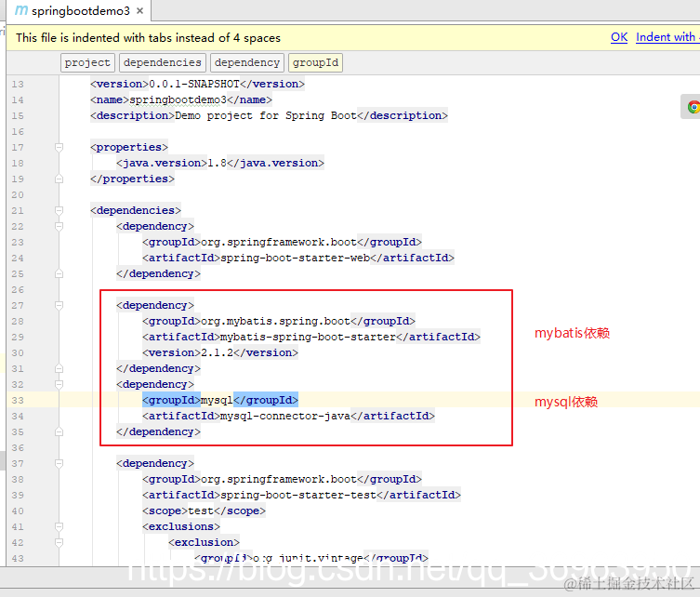The height and width of the screenshot is (597, 700).
Task: Open in Chrome browser icon
Action: 693,107
